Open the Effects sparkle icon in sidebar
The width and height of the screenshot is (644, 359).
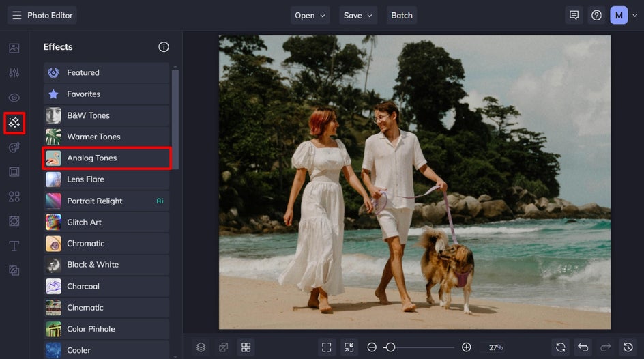pyautogui.click(x=14, y=123)
